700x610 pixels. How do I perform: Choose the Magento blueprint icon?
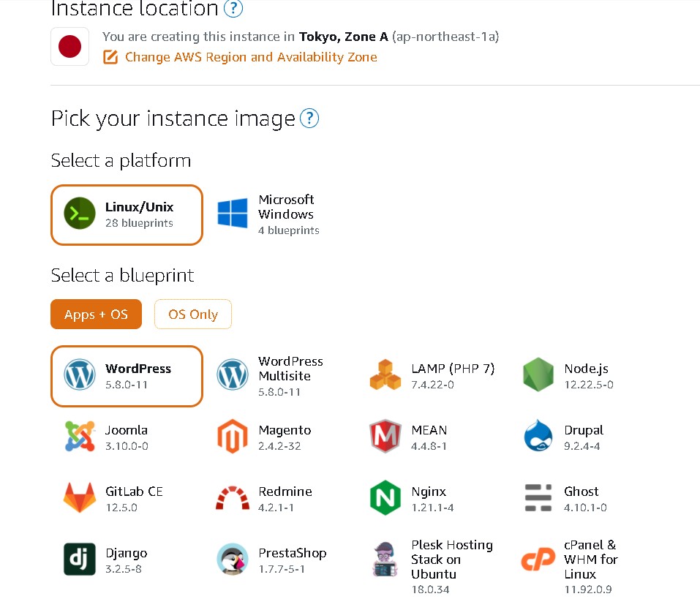pyautogui.click(x=232, y=437)
